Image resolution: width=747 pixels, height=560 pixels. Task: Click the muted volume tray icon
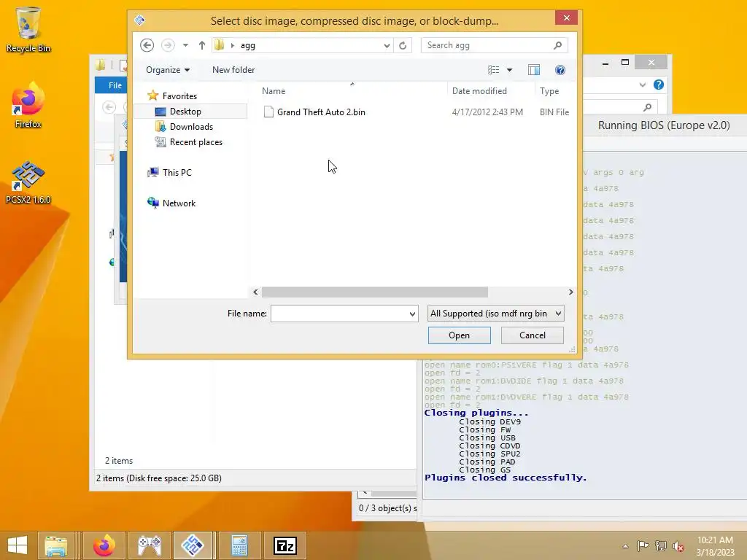point(678,546)
